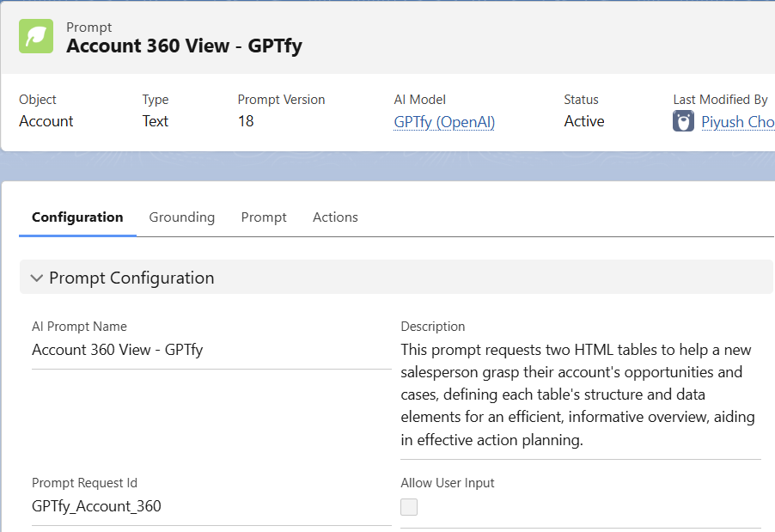Click the Status value Active
Image resolution: width=775 pixels, height=532 pixels.
[x=584, y=121]
